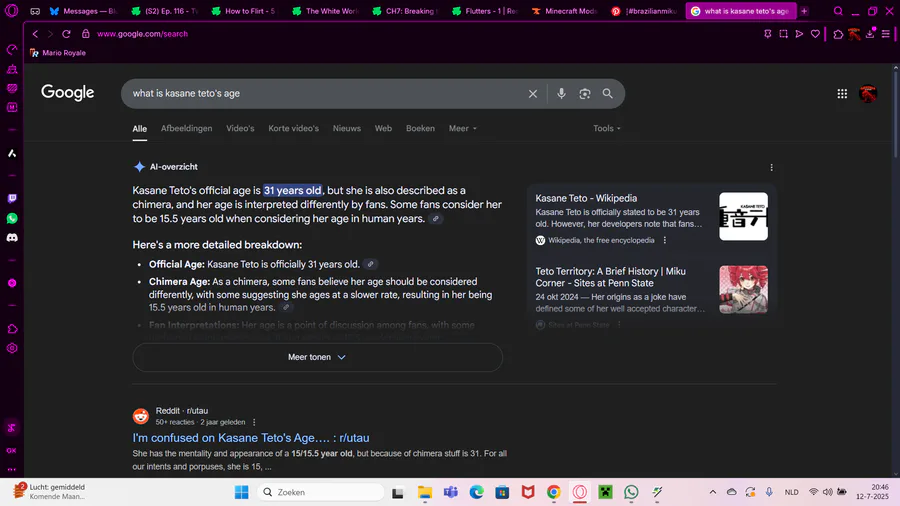Open sidebar settings gear icon

tap(12, 348)
